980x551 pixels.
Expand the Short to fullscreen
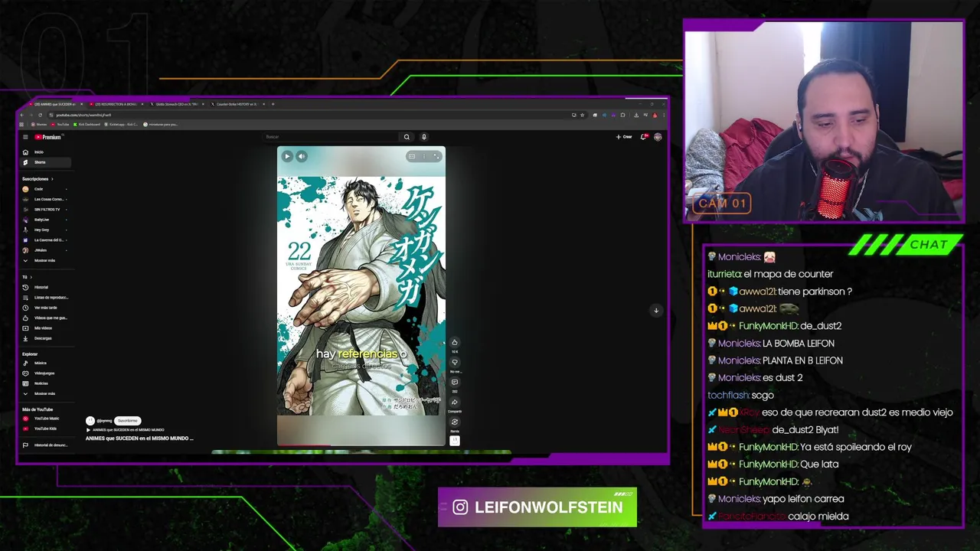click(x=436, y=156)
